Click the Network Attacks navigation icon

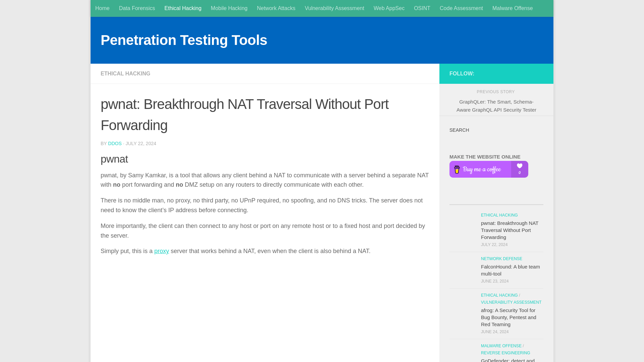pyautogui.click(x=276, y=8)
